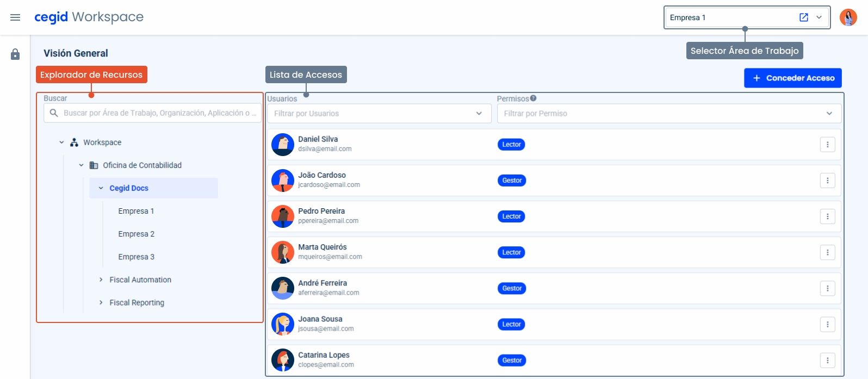Open options menu for Catarina Lopes
This screenshot has width=868, height=379.
tap(827, 361)
